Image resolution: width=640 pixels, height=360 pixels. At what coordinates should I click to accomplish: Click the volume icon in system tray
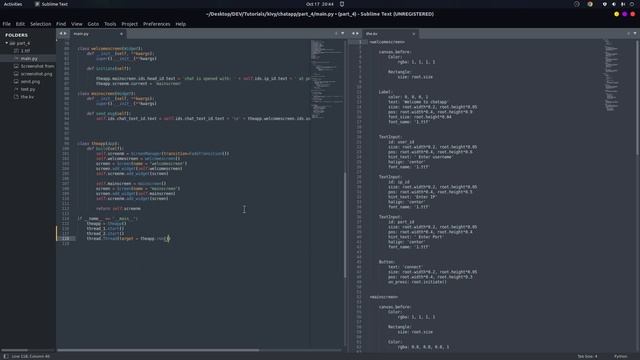coord(614,4)
